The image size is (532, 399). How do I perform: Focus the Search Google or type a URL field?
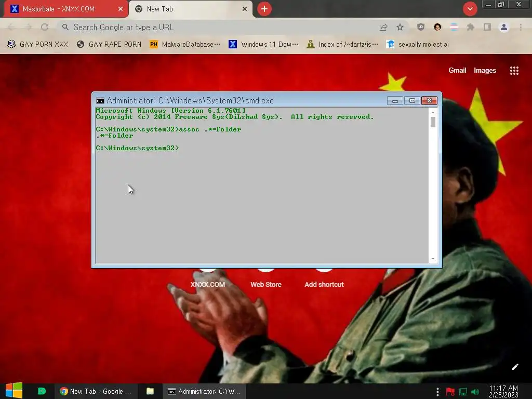(x=217, y=27)
